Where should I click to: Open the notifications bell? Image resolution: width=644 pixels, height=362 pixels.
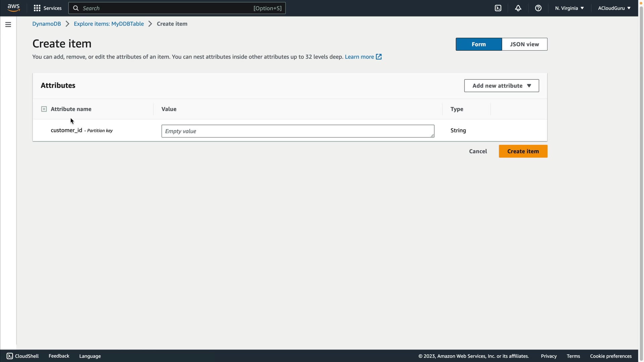518,8
